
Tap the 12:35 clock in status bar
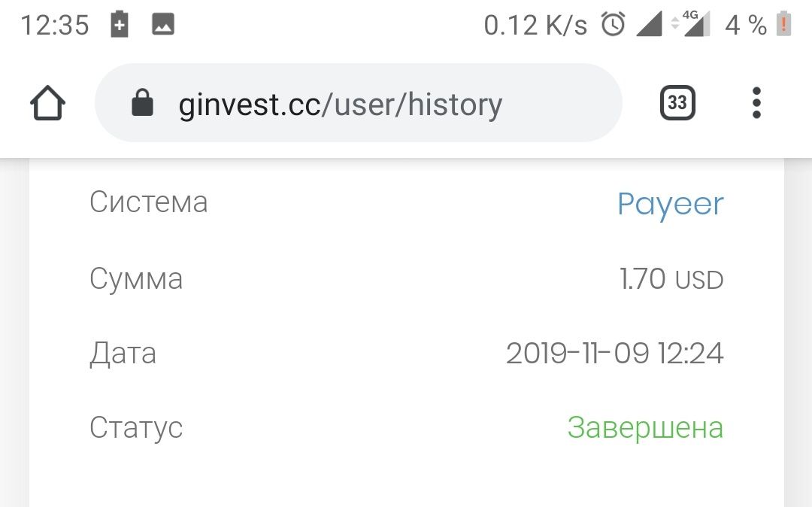point(55,25)
